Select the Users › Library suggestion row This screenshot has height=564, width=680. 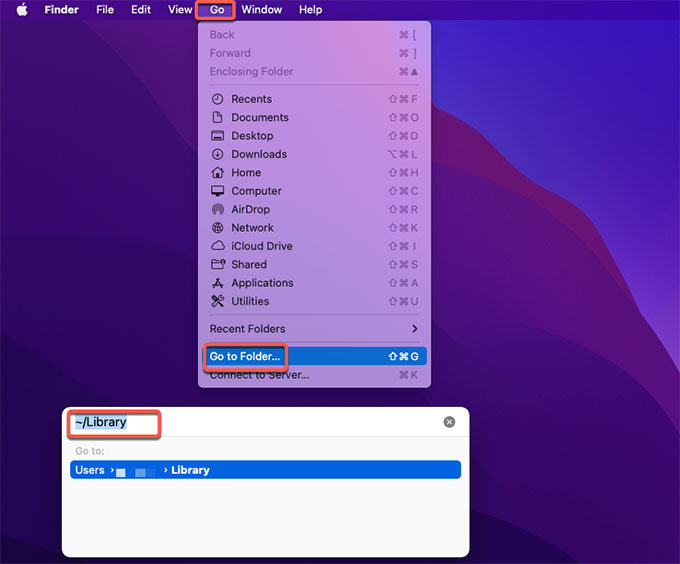click(x=265, y=470)
